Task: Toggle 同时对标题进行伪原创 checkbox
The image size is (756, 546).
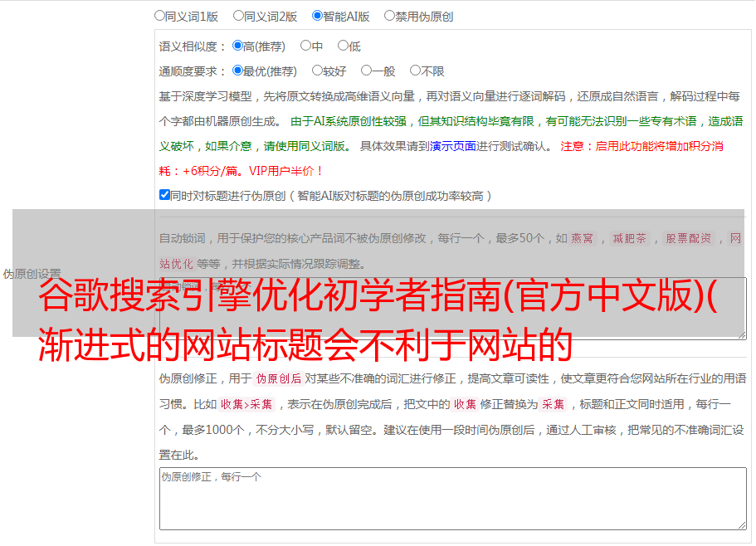Action: click(164, 195)
